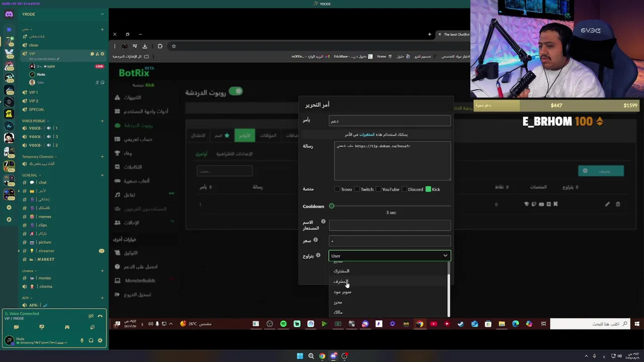Open Discord from the Windows taskbar

pyautogui.click(x=333, y=356)
